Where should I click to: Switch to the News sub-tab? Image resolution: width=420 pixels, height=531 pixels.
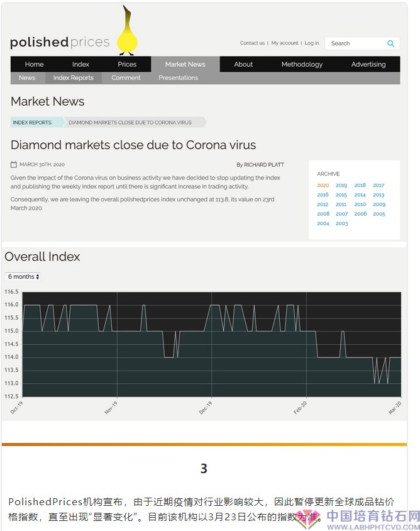tap(27, 77)
